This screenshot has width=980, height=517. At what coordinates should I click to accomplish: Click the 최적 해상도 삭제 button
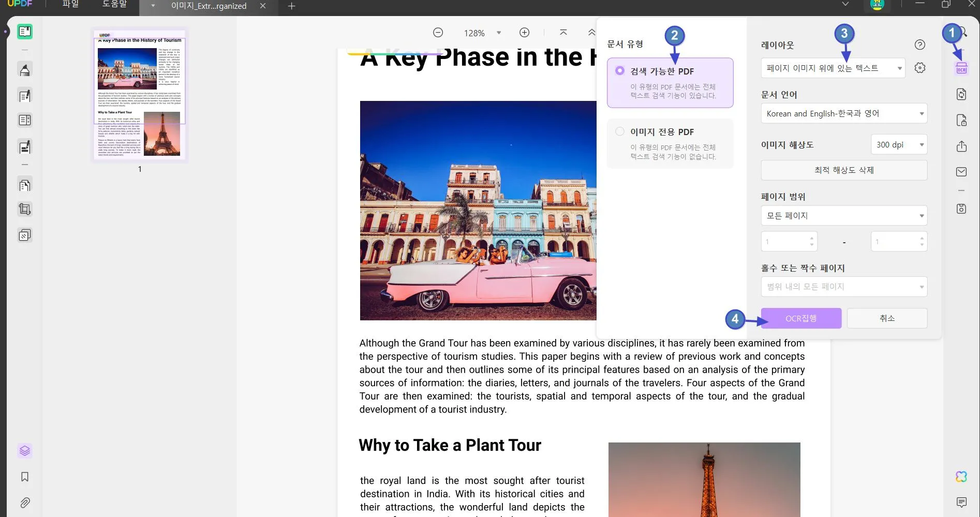(844, 170)
